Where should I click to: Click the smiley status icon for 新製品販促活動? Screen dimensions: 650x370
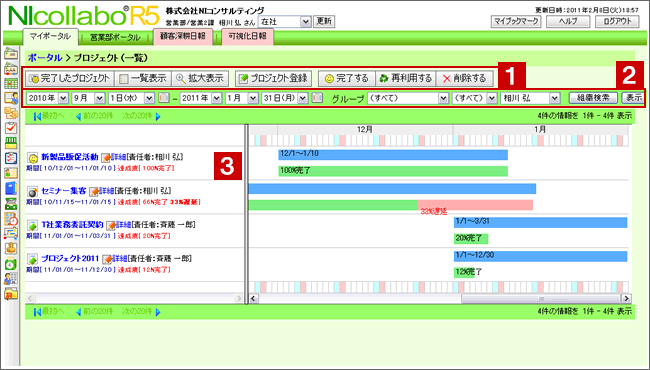[x=32, y=158]
